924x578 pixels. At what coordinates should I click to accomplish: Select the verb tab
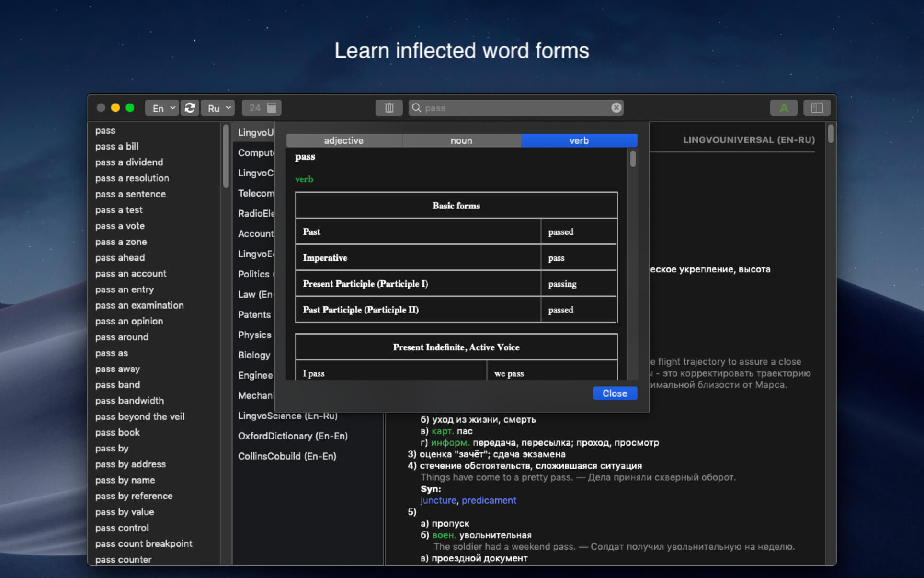(x=579, y=140)
